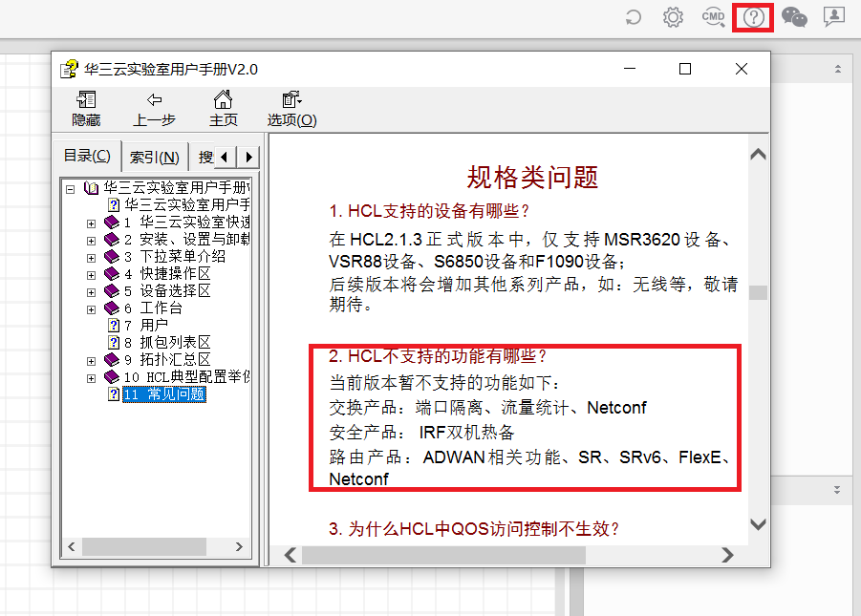The image size is (861, 616).
Task: Select 11 常见问题 tree item
Action: click(164, 394)
